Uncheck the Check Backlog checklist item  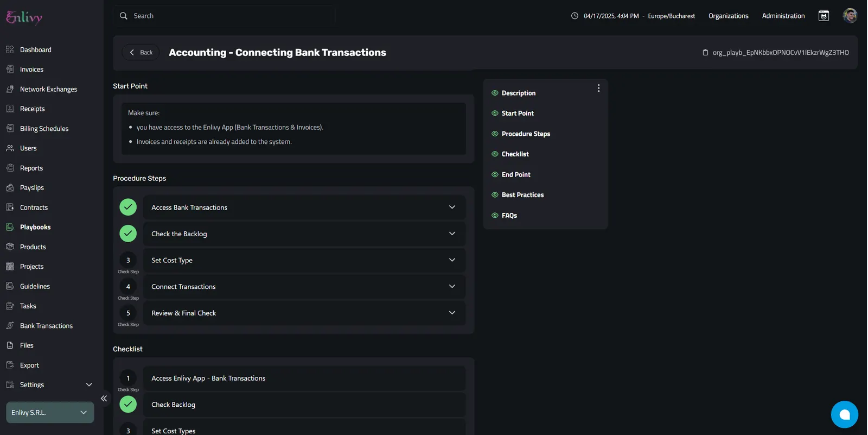tap(128, 404)
